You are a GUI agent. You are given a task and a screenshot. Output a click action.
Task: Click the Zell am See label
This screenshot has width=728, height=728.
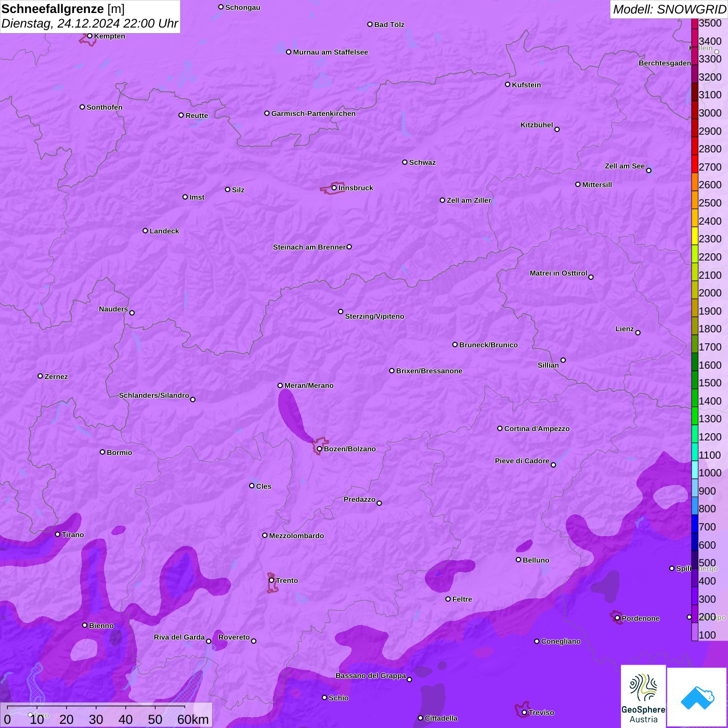(625, 166)
